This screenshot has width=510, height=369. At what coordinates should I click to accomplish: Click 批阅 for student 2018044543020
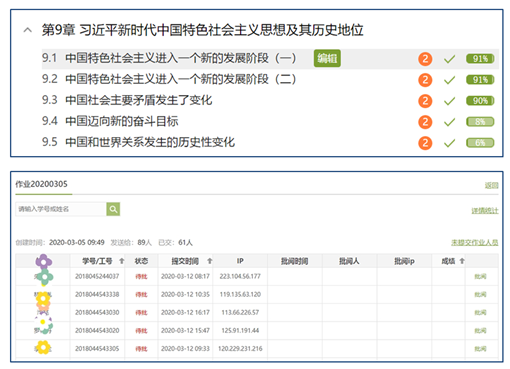click(480, 331)
